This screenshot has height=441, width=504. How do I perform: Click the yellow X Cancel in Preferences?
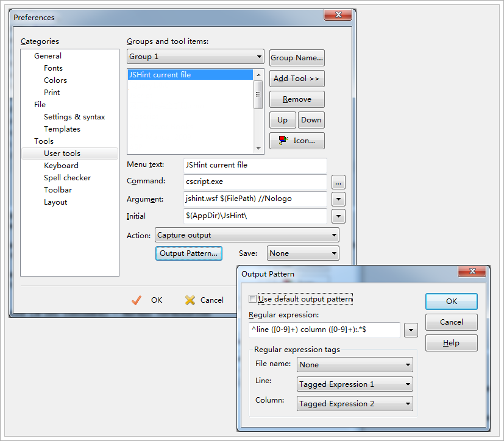[x=204, y=300]
